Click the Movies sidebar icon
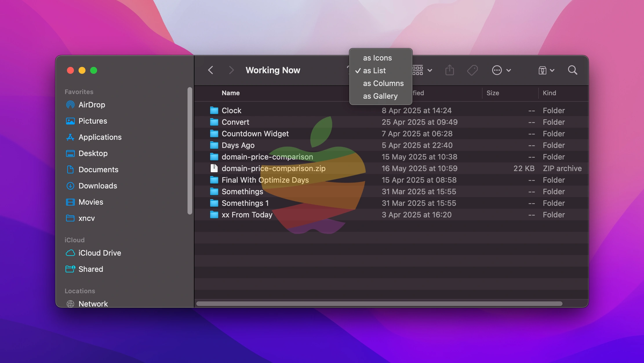 tap(70, 202)
